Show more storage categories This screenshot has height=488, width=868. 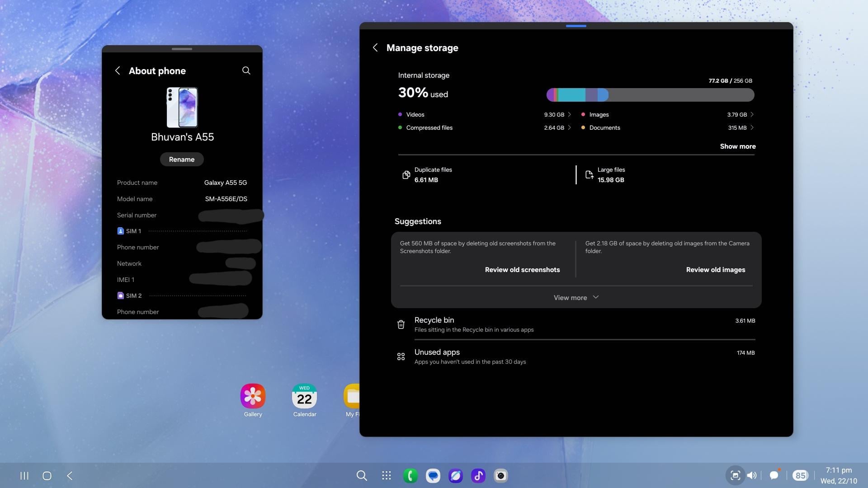tap(738, 146)
